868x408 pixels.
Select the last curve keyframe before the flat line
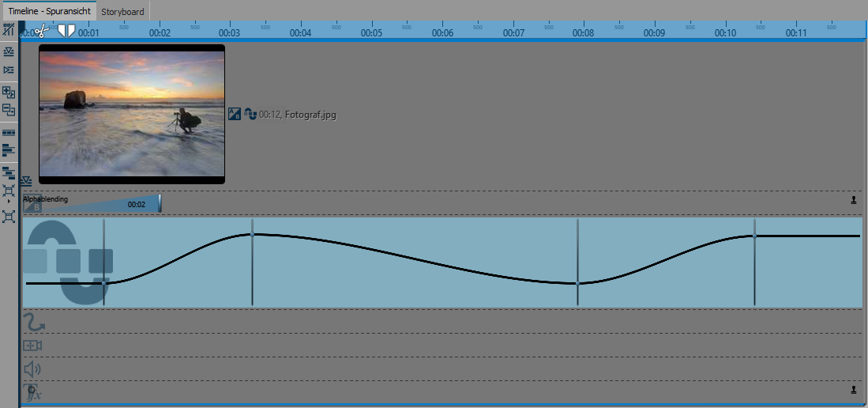click(x=754, y=236)
